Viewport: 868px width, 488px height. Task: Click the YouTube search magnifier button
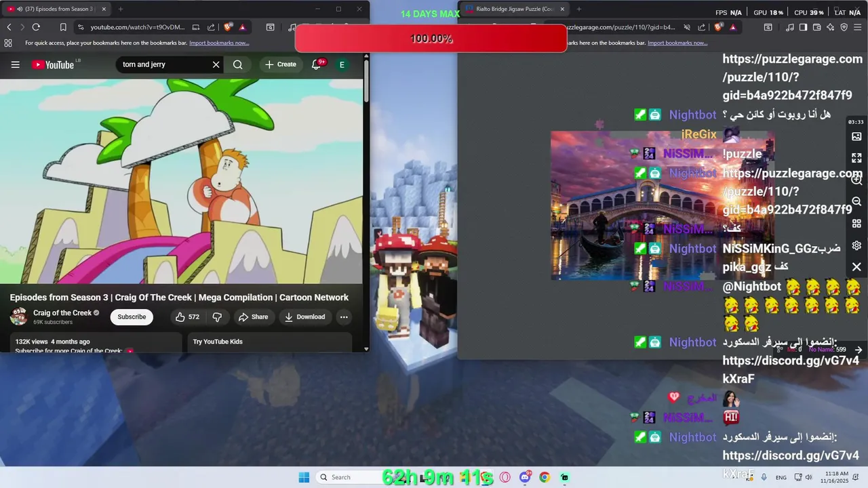point(238,64)
